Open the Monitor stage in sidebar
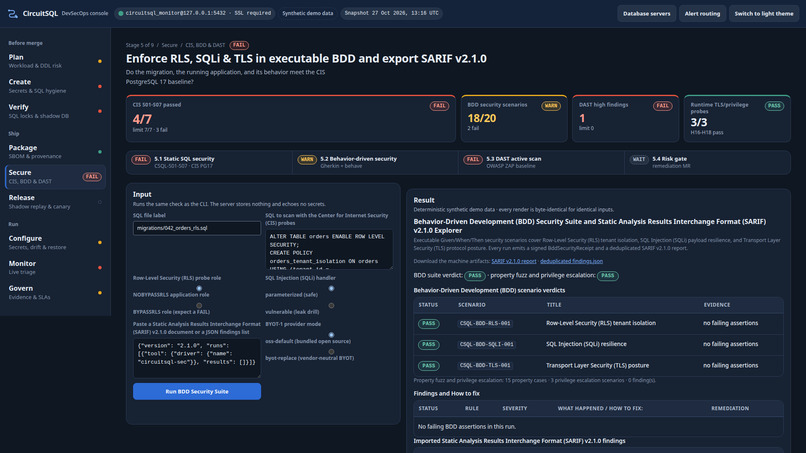The image size is (806, 453). (x=55, y=267)
